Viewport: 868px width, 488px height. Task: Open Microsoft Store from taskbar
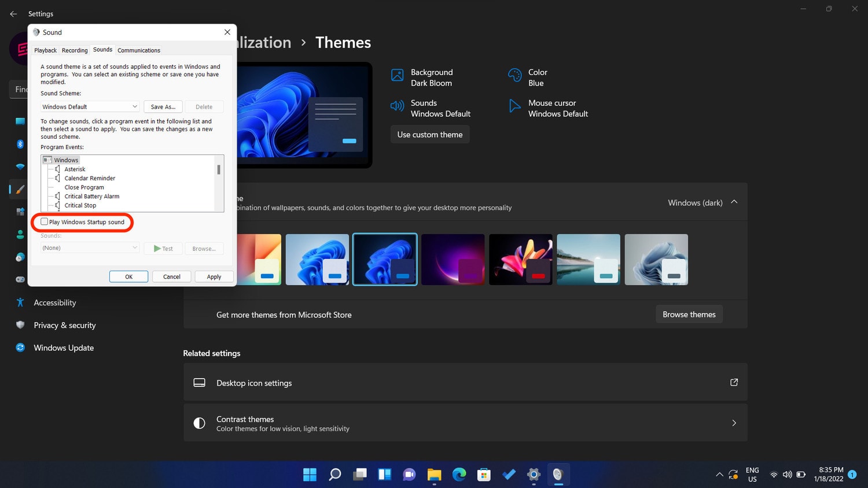pyautogui.click(x=484, y=475)
